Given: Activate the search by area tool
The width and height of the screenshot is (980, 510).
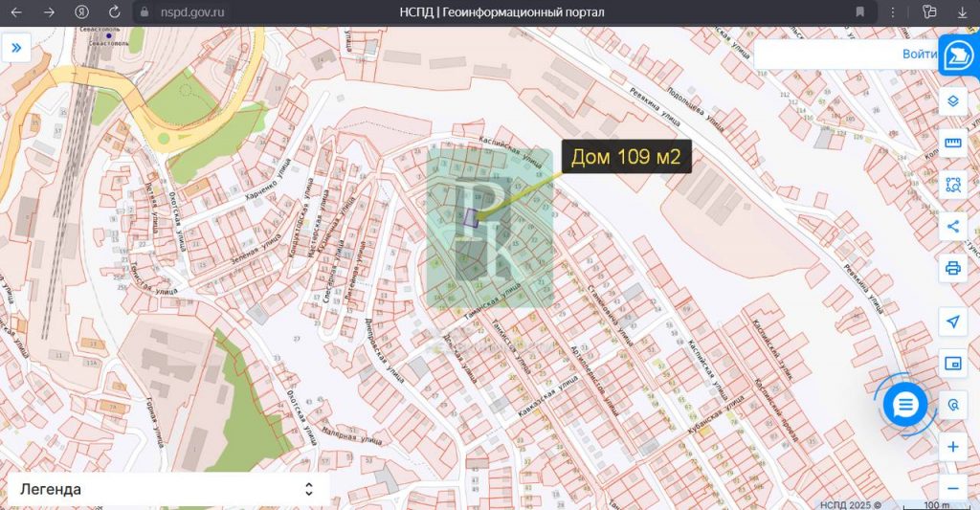Looking at the screenshot, I should tap(953, 185).
